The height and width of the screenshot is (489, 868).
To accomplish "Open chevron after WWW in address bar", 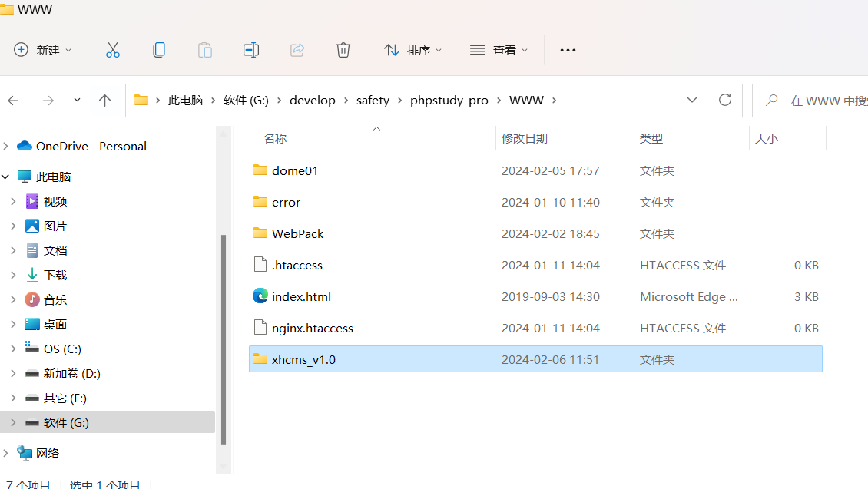I will click(x=554, y=101).
